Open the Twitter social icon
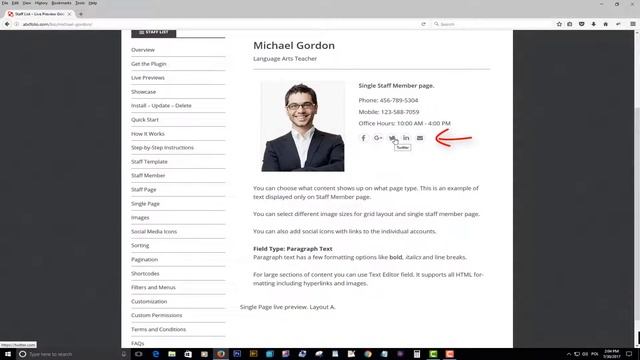 [x=392, y=138]
